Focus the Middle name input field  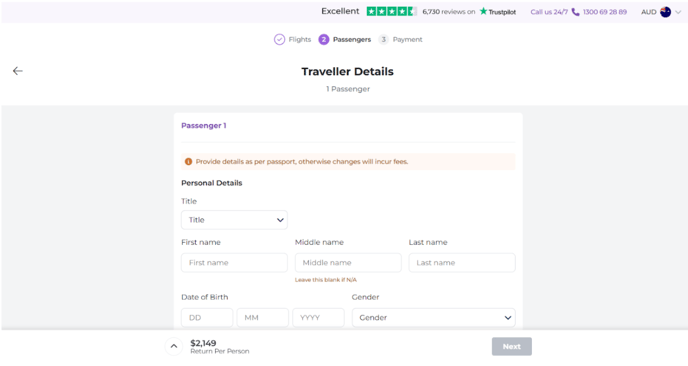click(x=348, y=262)
